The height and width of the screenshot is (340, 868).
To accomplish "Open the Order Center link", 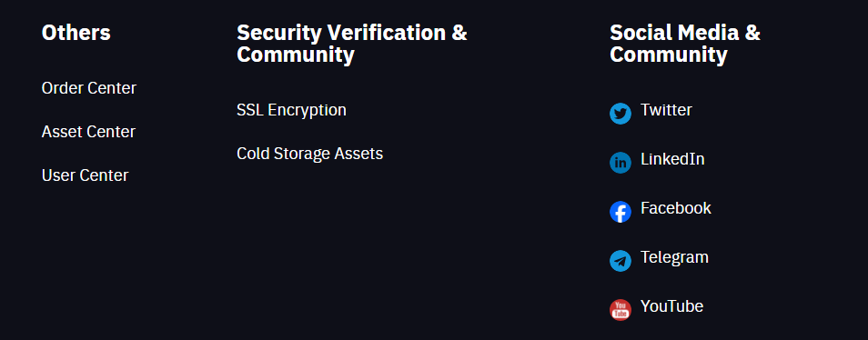I will point(88,88).
